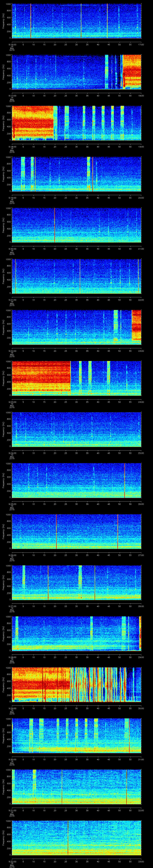The height and width of the screenshot is (868, 153).
Task: Click the 20:00 end time label
Action: coord(141,197)
